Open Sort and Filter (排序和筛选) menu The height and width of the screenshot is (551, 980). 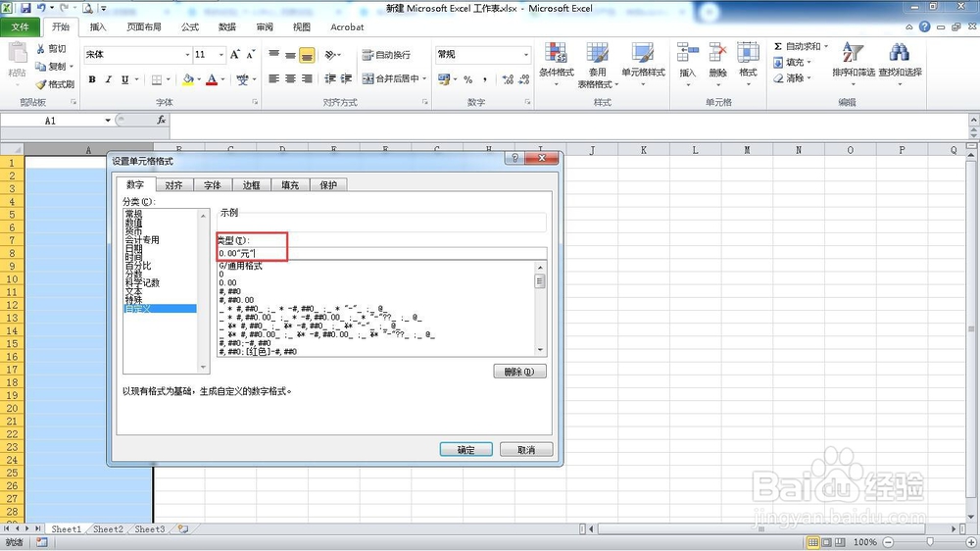(x=854, y=64)
